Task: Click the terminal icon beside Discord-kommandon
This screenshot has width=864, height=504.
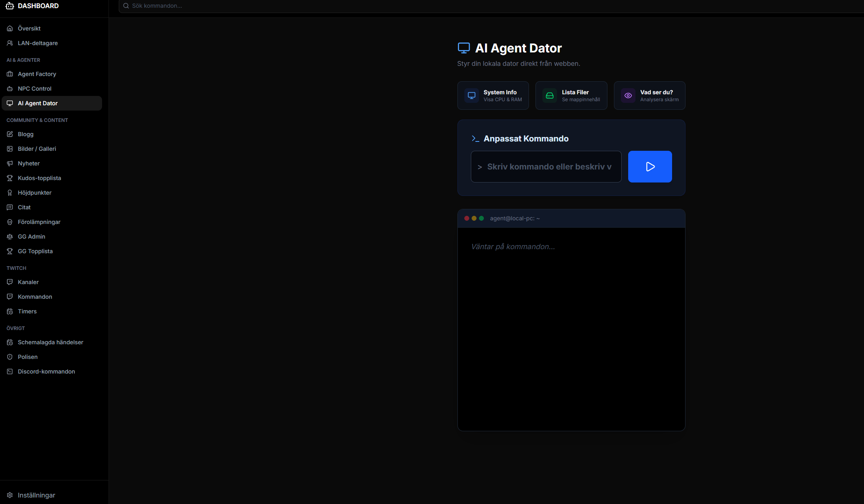Action: coord(10,371)
